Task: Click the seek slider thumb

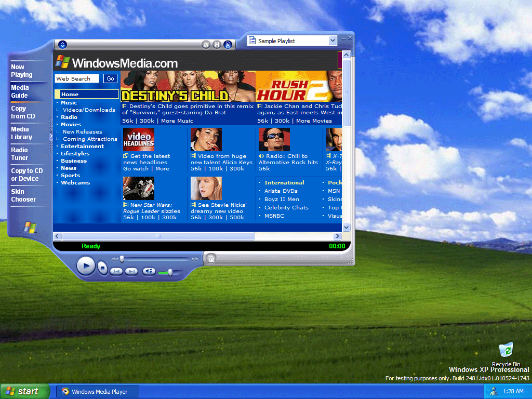Action: coord(122,259)
